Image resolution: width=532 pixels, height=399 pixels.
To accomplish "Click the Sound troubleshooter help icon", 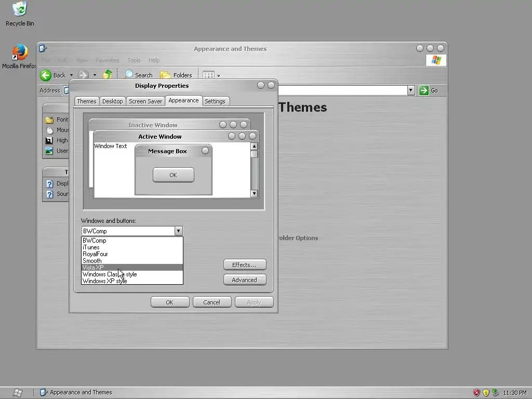I will pos(49,194).
